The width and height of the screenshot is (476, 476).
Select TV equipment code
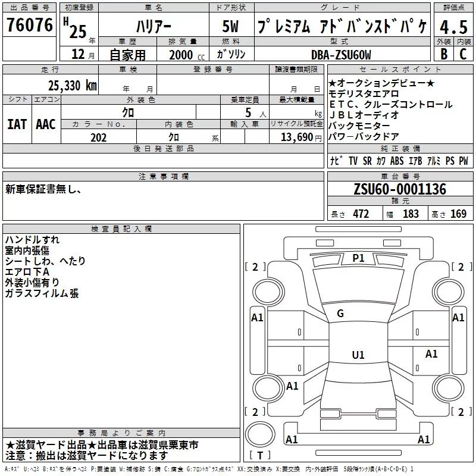pyautogui.click(x=353, y=161)
